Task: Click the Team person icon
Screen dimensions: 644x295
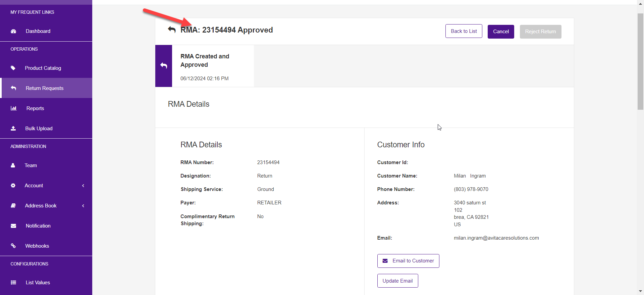Action: tap(13, 165)
